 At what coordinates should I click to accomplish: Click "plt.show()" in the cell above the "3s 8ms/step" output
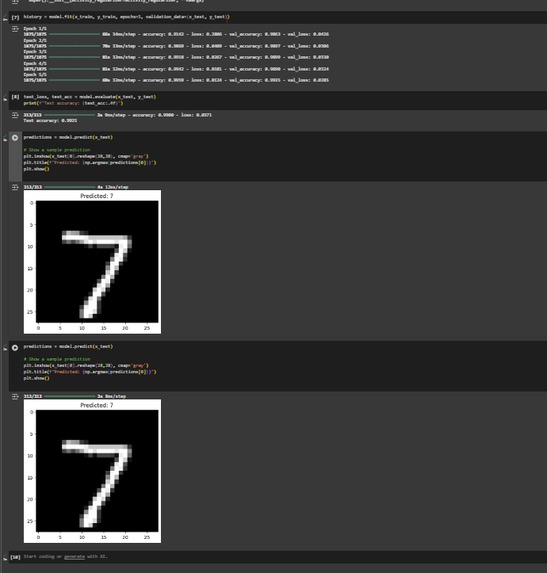37,378
